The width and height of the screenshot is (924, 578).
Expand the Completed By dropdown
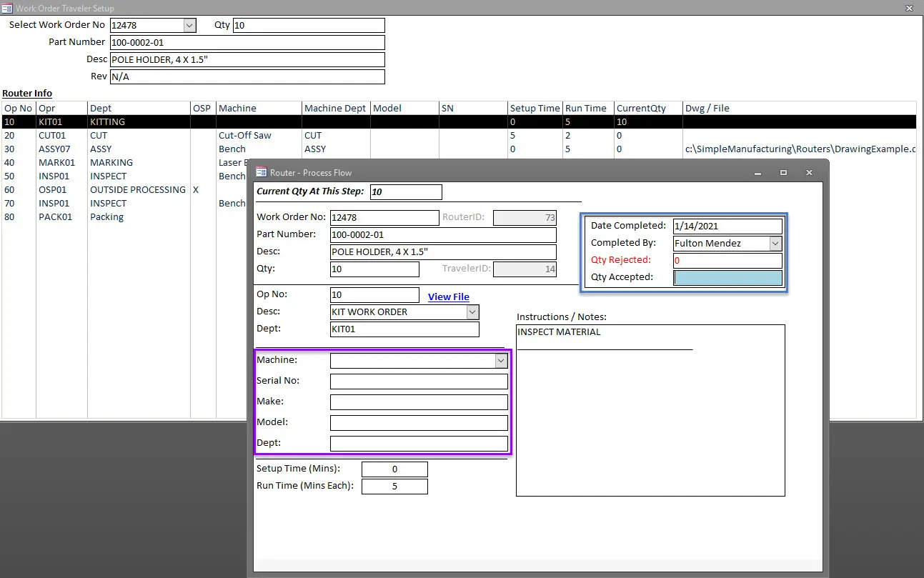(x=775, y=244)
